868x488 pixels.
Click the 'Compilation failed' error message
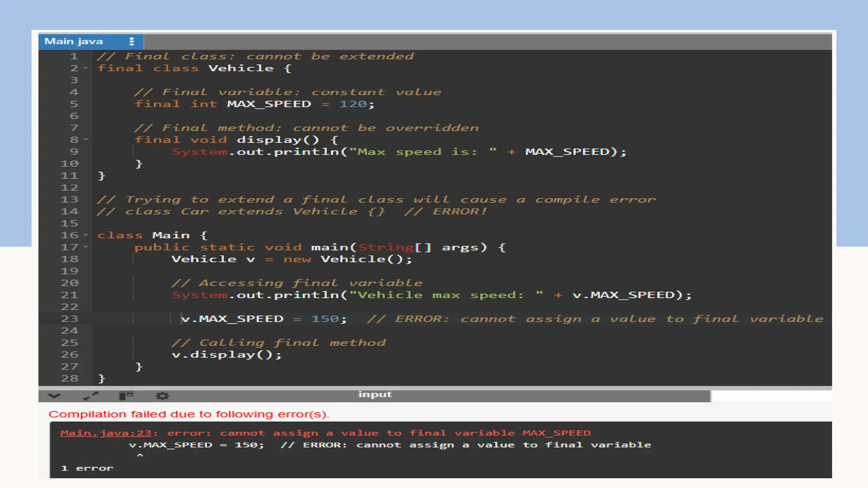[189, 414]
